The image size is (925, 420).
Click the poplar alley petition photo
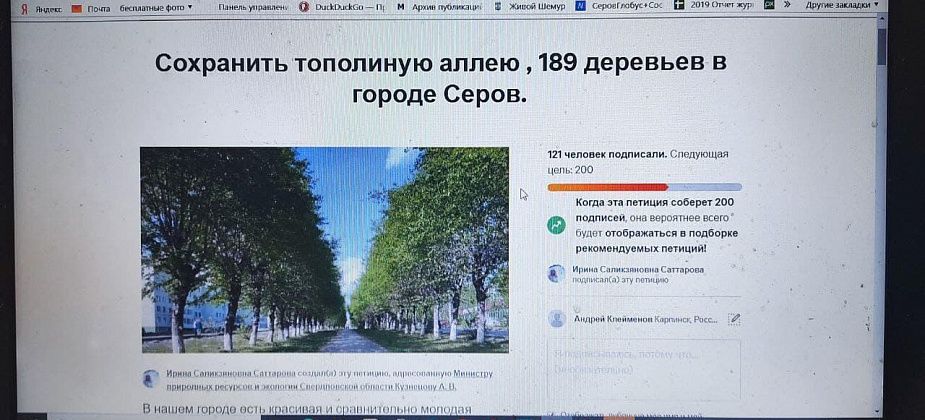pos(324,250)
